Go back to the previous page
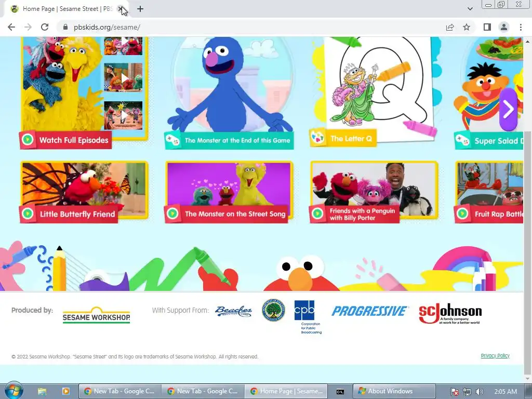Viewport: 532px width, 399px height. click(x=11, y=27)
